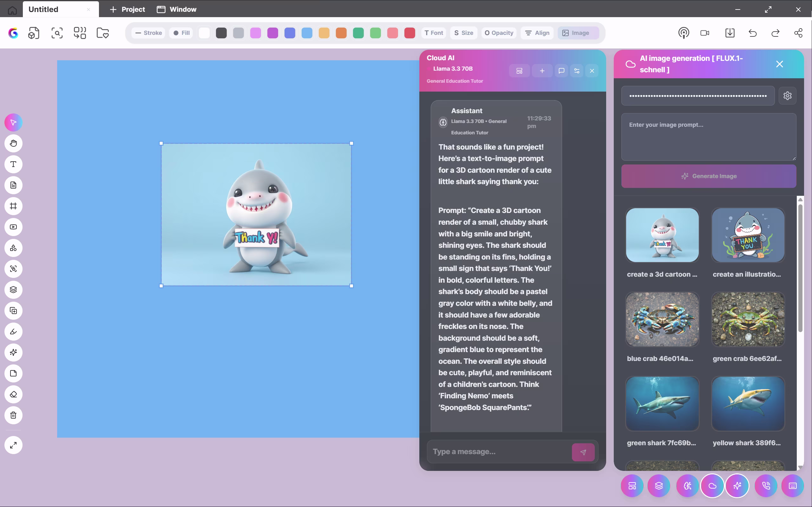
Task: Click the brain AI icon at bottom right
Action: click(x=687, y=485)
